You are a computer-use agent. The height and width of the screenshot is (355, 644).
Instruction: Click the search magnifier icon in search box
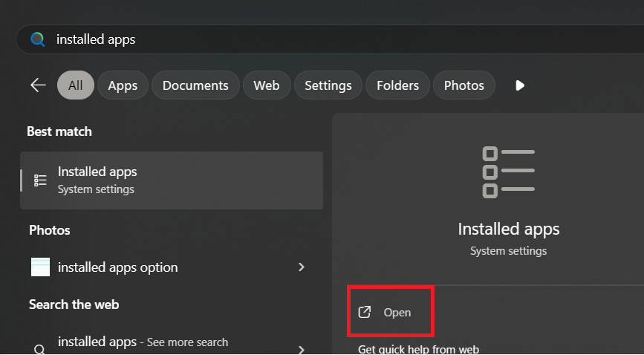(x=37, y=39)
